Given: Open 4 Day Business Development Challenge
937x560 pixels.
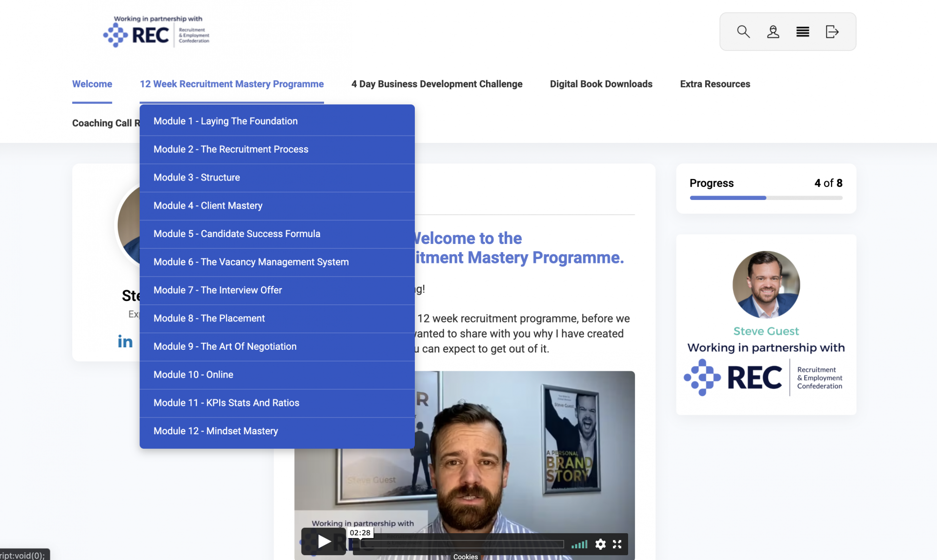Looking at the screenshot, I should point(437,84).
